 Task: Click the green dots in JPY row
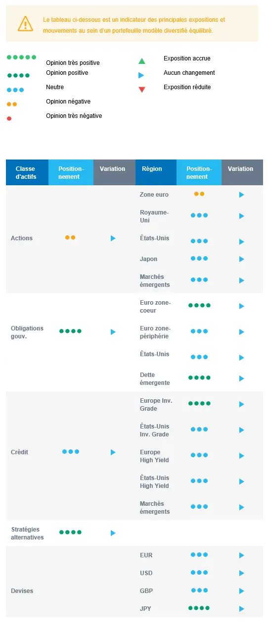click(x=199, y=608)
